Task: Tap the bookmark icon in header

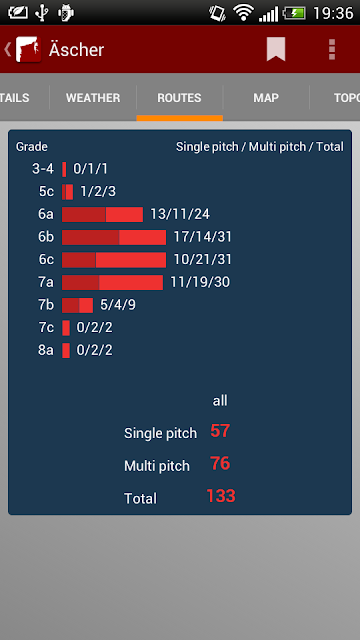Action: pyautogui.click(x=276, y=49)
